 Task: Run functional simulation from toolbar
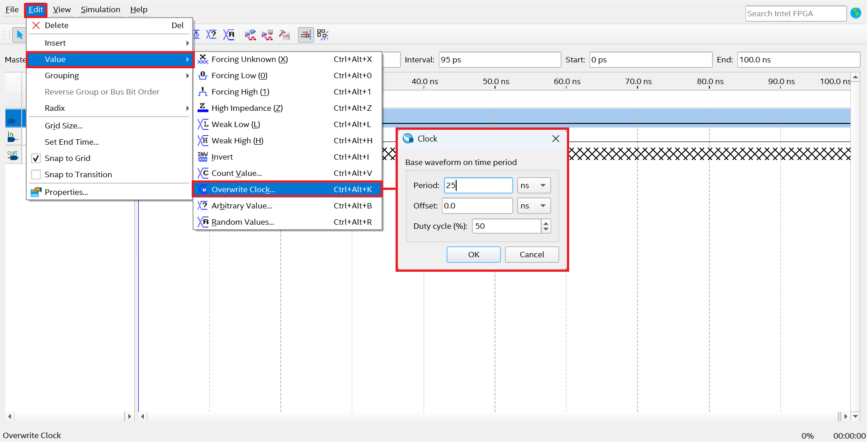pyautogui.click(x=250, y=35)
